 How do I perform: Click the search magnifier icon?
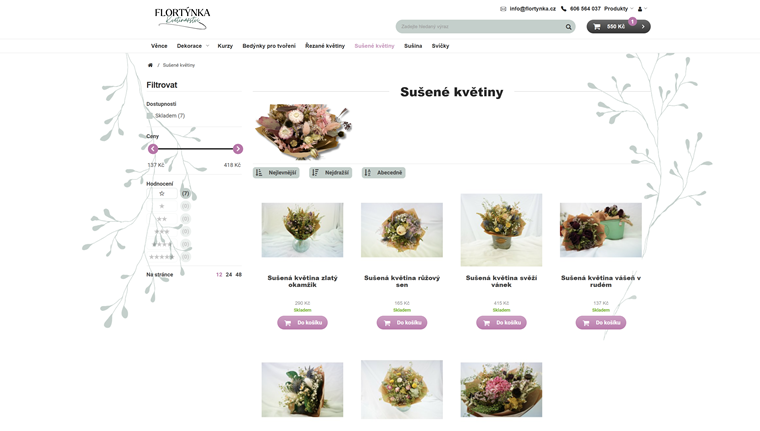click(x=569, y=27)
